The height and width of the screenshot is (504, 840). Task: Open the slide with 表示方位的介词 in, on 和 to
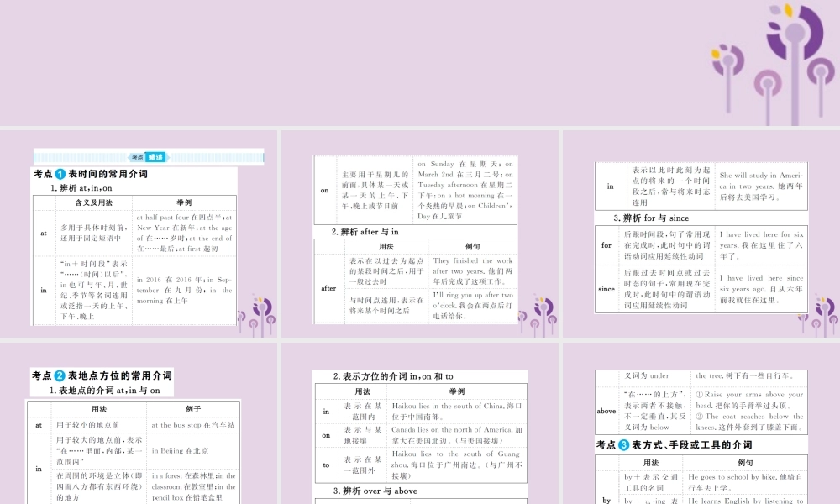(x=420, y=423)
